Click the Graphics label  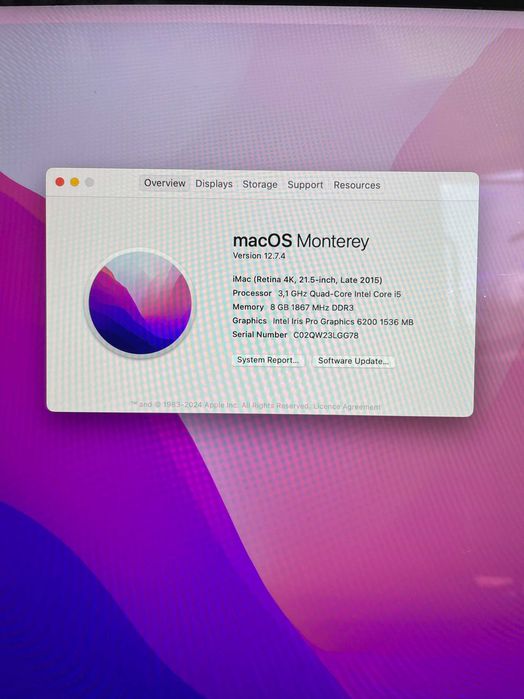click(249, 321)
